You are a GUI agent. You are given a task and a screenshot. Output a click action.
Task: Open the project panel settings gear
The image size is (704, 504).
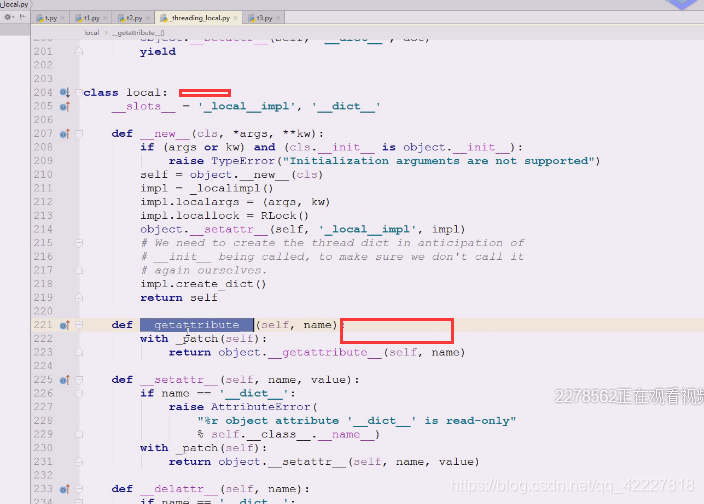8,17
